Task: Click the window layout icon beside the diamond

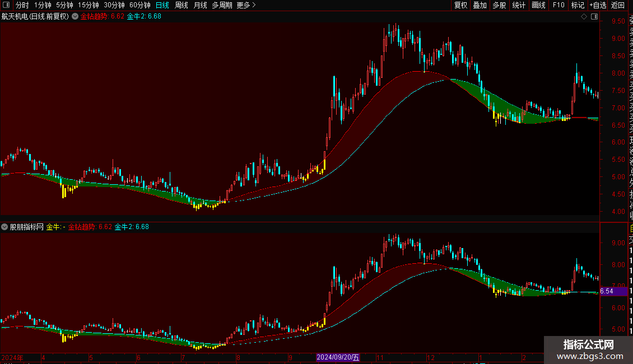Action: click(594, 17)
